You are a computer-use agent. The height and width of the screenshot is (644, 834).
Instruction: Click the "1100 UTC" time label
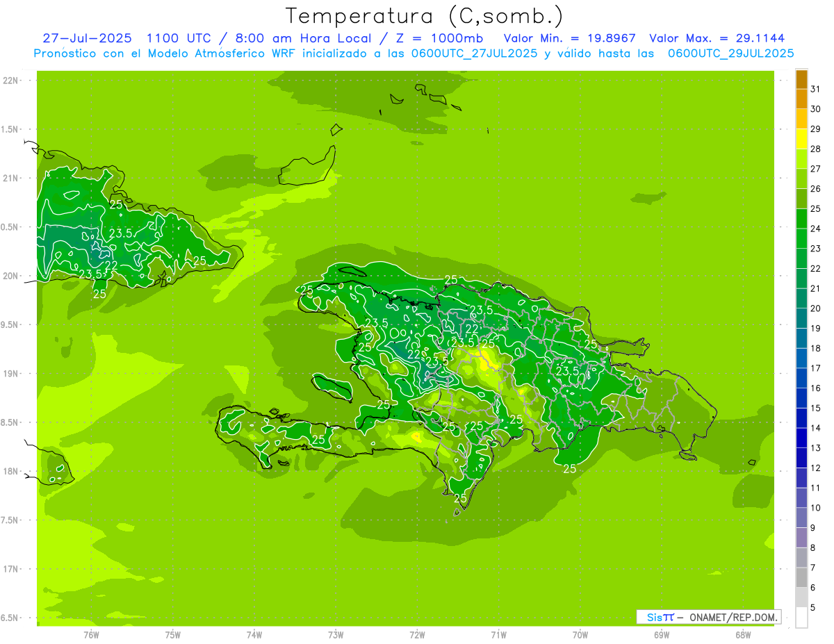point(179,38)
